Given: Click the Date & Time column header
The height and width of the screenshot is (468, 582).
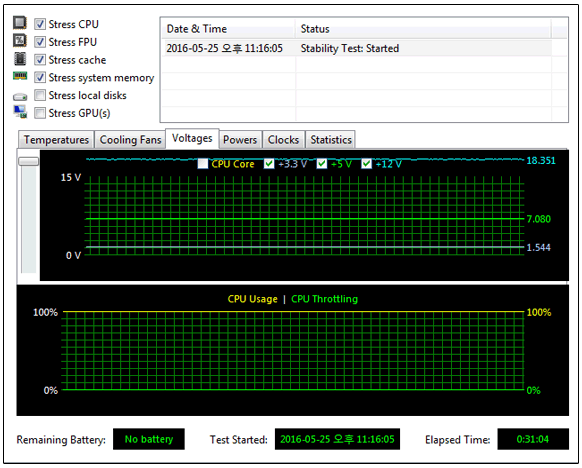Looking at the screenshot, I should tap(228, 29).
